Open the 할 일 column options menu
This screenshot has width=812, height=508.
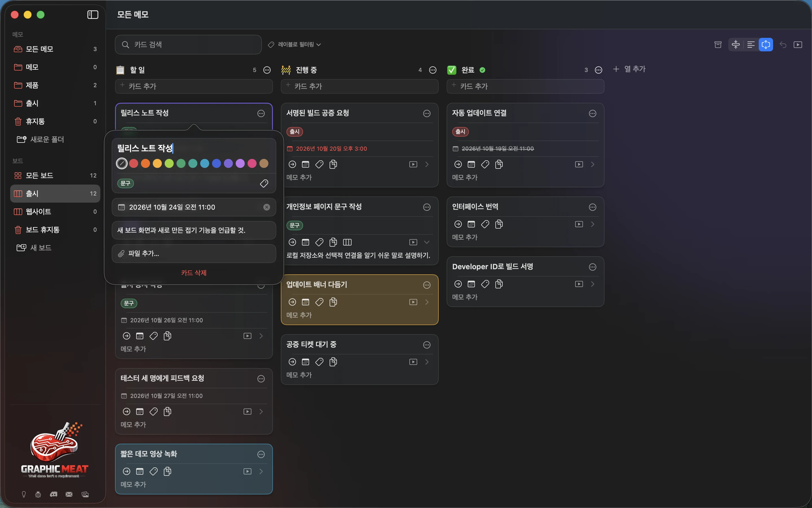click(x=267, y=70)
